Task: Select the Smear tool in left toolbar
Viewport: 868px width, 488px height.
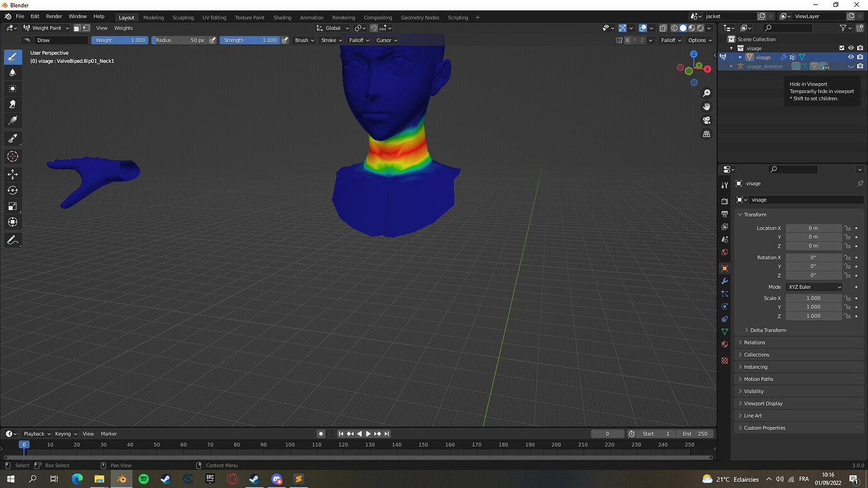Action: coord(13,104)
